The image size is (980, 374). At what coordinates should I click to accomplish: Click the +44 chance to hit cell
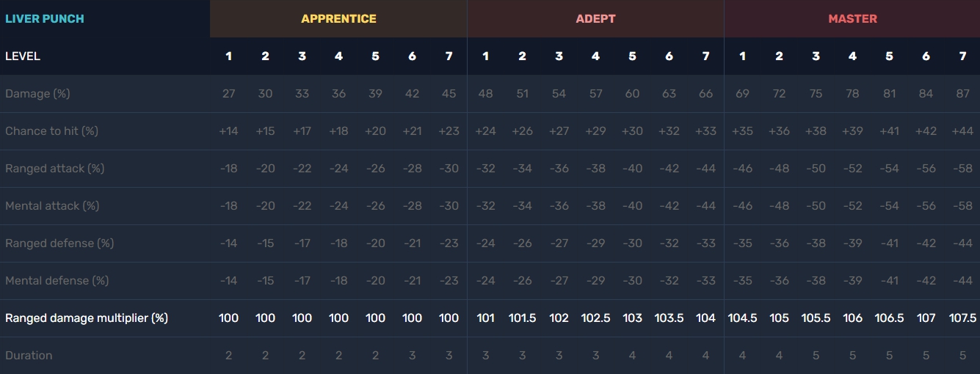962,131
